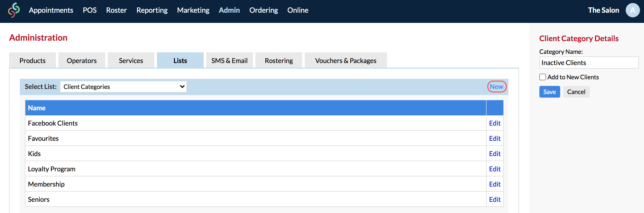
Task: Edit the Kids category
Action: point(495,154)
